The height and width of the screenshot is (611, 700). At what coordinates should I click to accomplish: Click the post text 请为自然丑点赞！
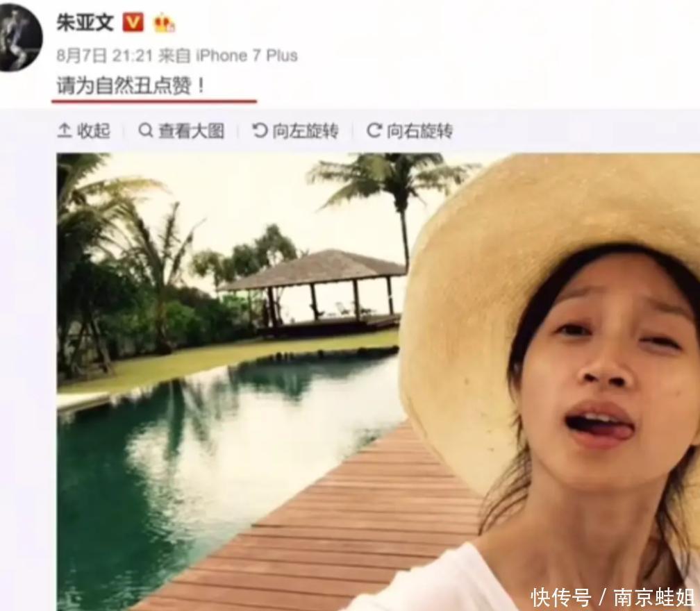(131, 85)
